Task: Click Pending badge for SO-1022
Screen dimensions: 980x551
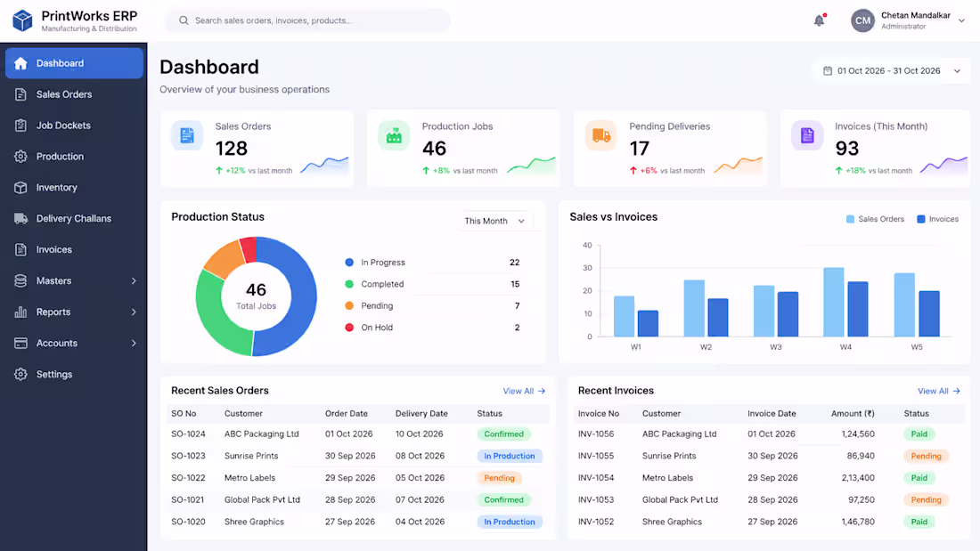Action: [499, 478]
